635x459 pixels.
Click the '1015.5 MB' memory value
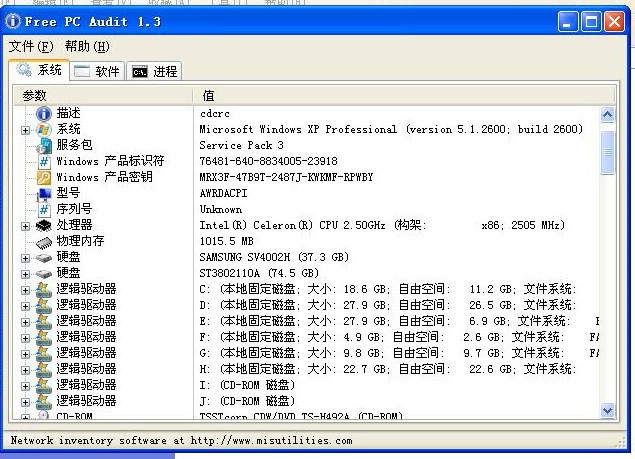click(x=226, y=241)
